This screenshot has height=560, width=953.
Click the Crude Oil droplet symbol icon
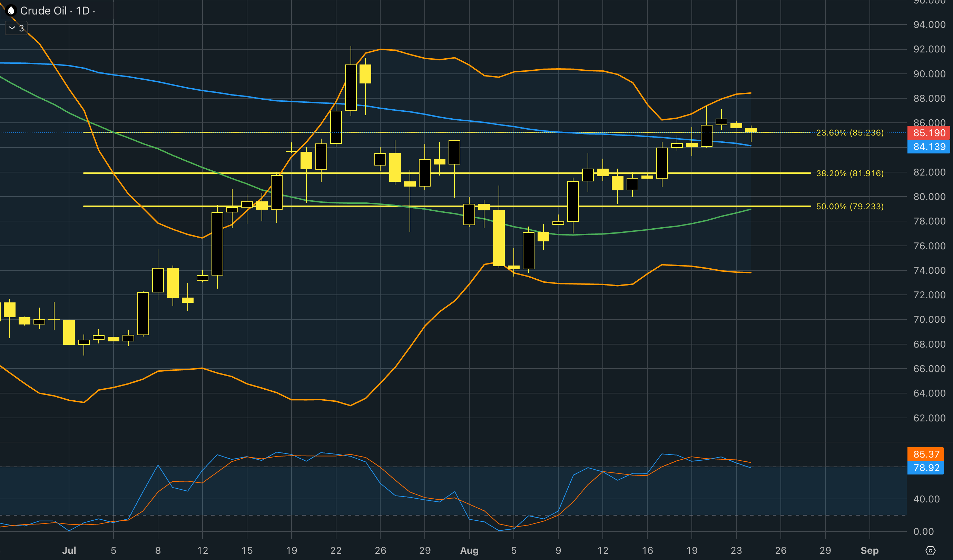tap(11, 11)
